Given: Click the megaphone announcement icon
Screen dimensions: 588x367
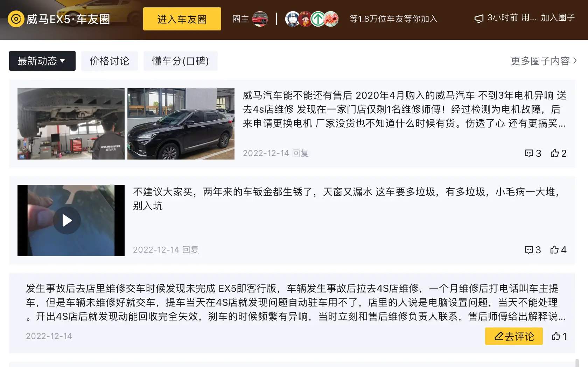Looking at the screenshot, I should [479, 19].
